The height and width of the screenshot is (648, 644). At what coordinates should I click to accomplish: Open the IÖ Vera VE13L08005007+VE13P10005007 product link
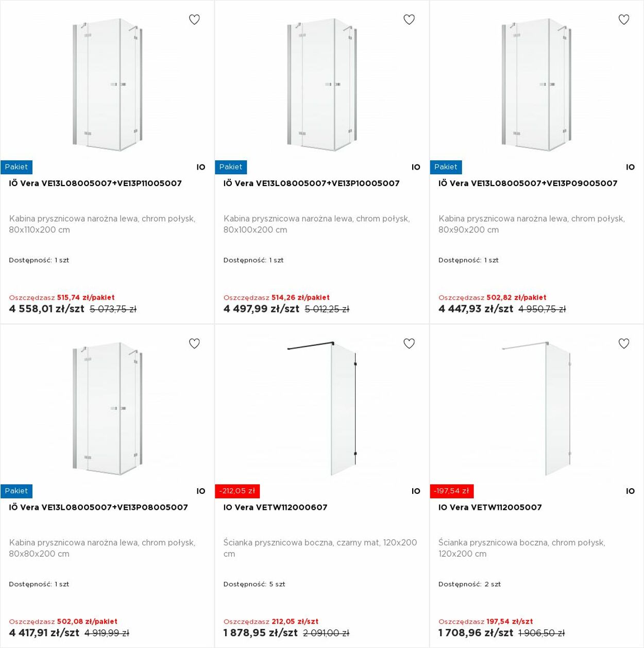point(312,183)
